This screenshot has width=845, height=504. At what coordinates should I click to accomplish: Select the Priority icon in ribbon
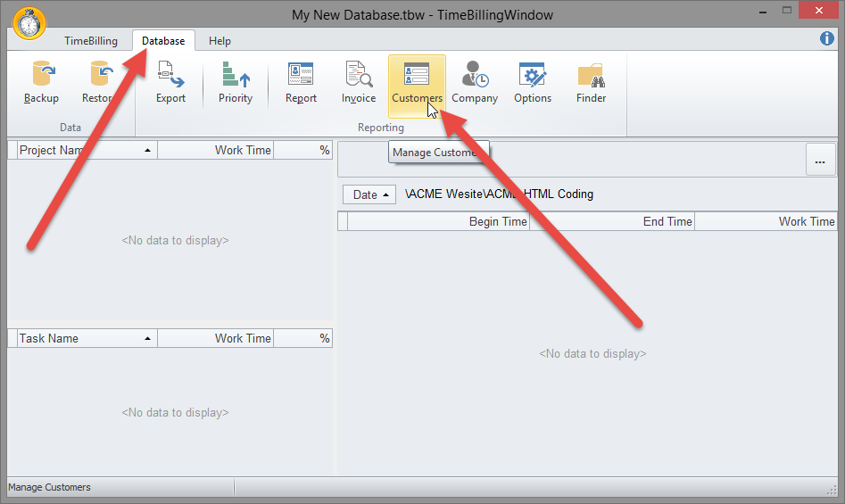(x=236, y=82)
